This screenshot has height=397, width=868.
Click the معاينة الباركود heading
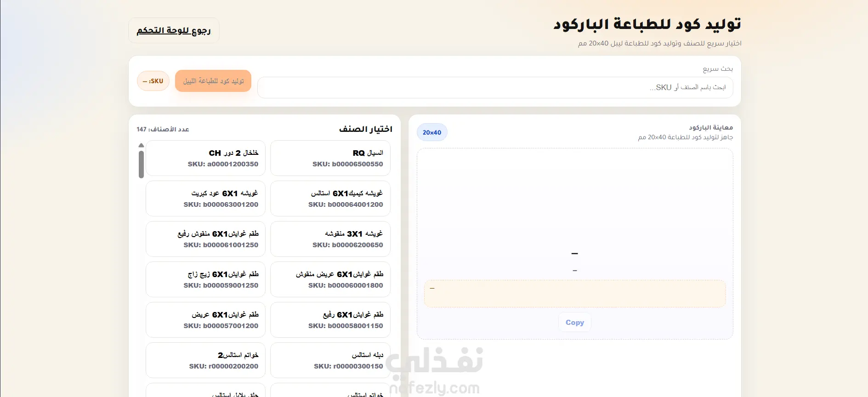pos(711,127)
